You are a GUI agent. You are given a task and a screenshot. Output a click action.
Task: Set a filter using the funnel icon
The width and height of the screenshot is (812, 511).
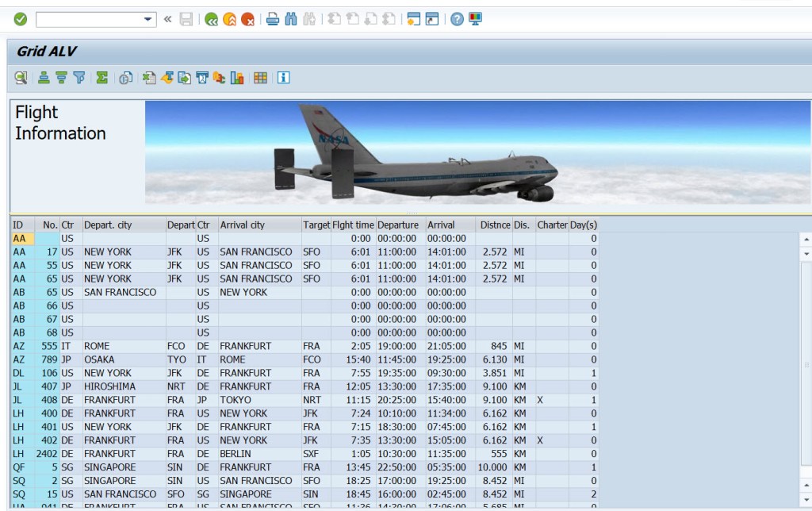79,77
